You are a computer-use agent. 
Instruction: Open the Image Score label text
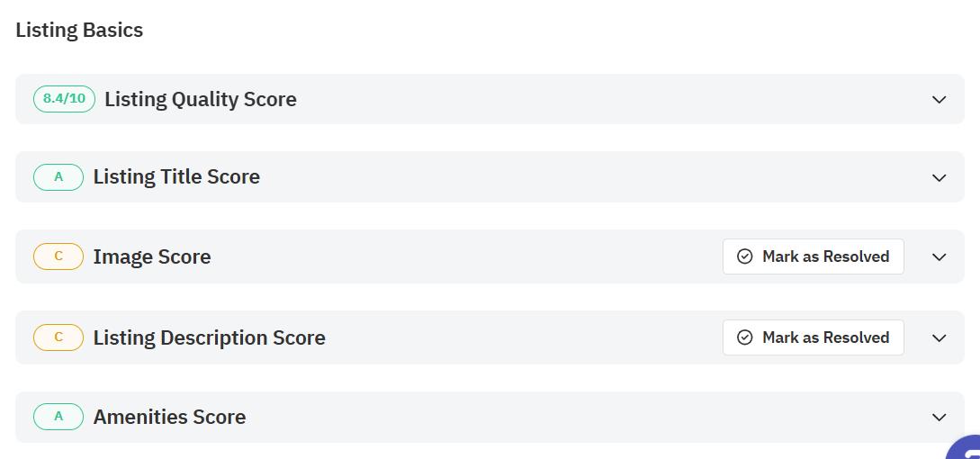click(x=152, y=256)
